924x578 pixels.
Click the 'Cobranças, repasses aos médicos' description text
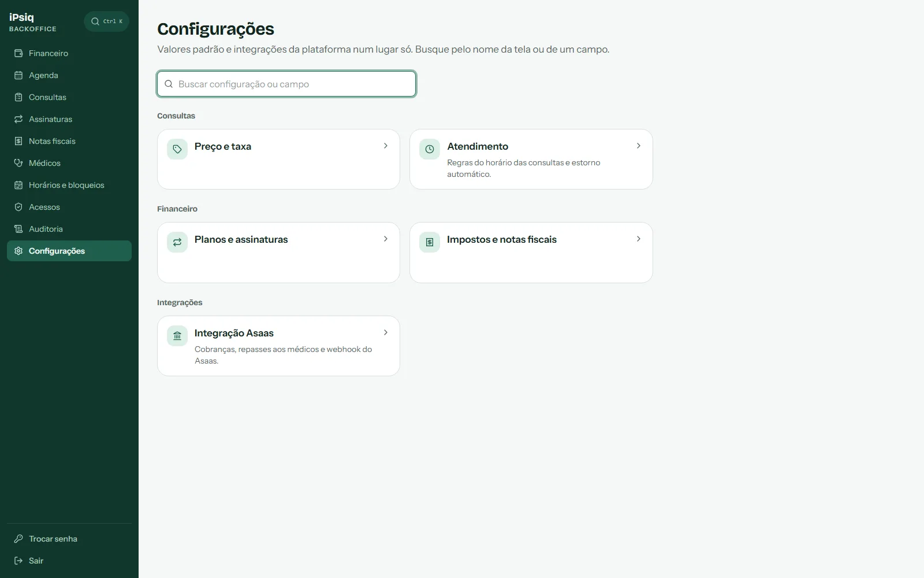coord(283,355)
